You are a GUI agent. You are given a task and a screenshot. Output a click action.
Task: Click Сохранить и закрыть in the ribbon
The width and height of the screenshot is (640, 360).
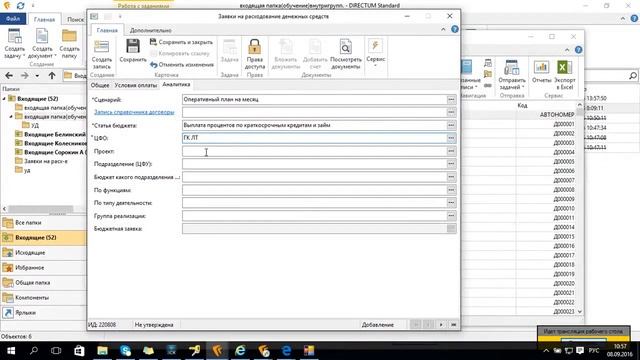[x=181, y=42]
